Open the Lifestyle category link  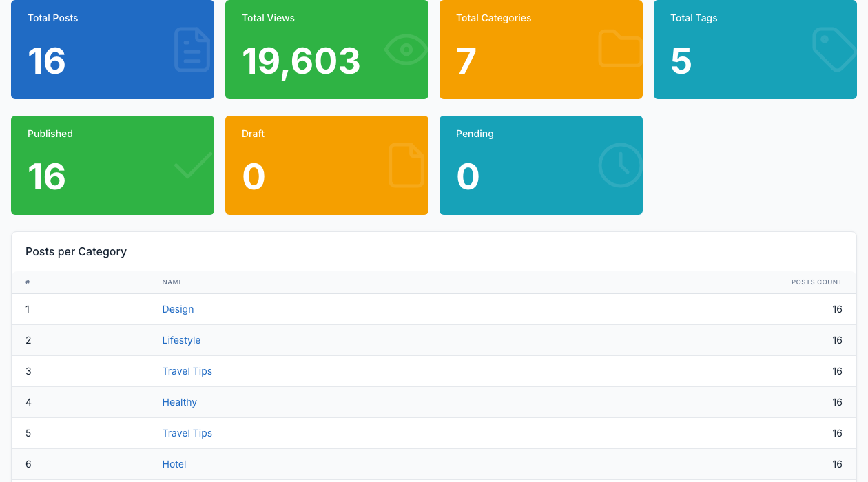181,340
